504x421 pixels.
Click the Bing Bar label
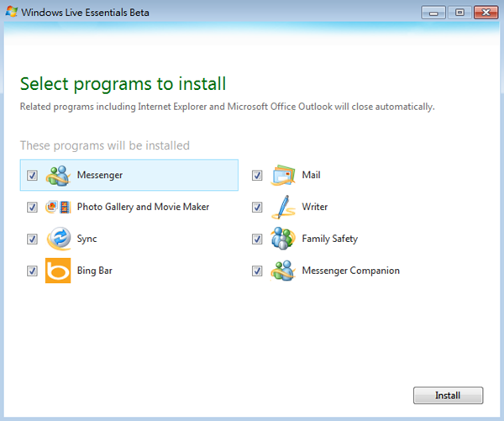click(94, 271)
